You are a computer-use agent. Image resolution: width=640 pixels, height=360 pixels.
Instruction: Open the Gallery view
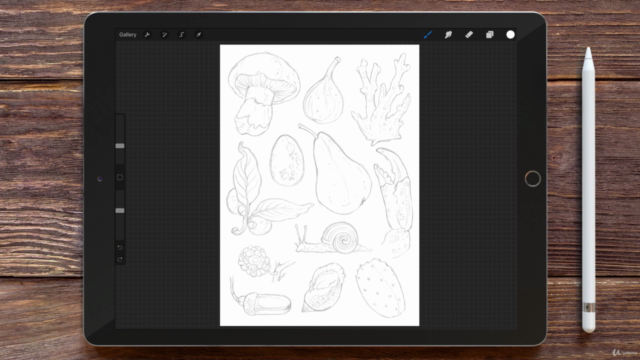coord(127,35)
